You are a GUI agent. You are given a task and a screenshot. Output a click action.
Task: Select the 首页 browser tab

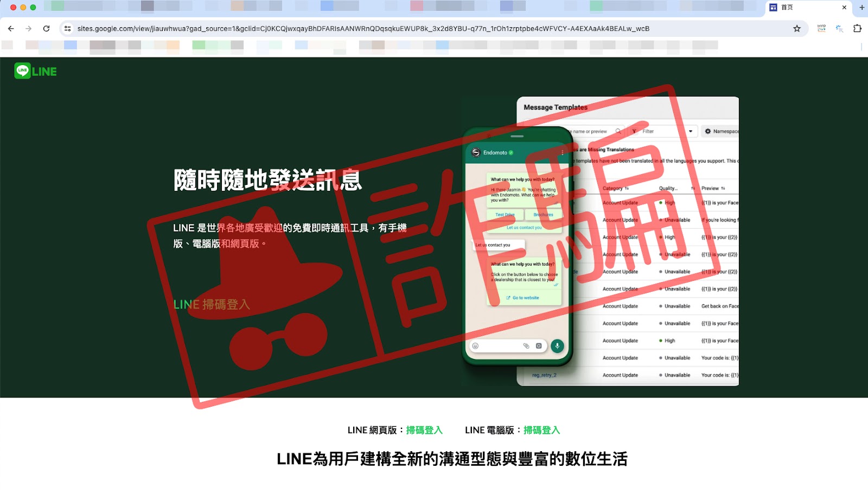(x=803, y=8)
